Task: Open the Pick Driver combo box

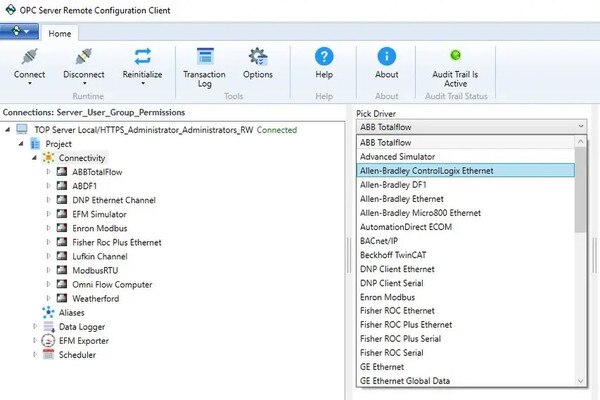Action: tap(471, 127)
